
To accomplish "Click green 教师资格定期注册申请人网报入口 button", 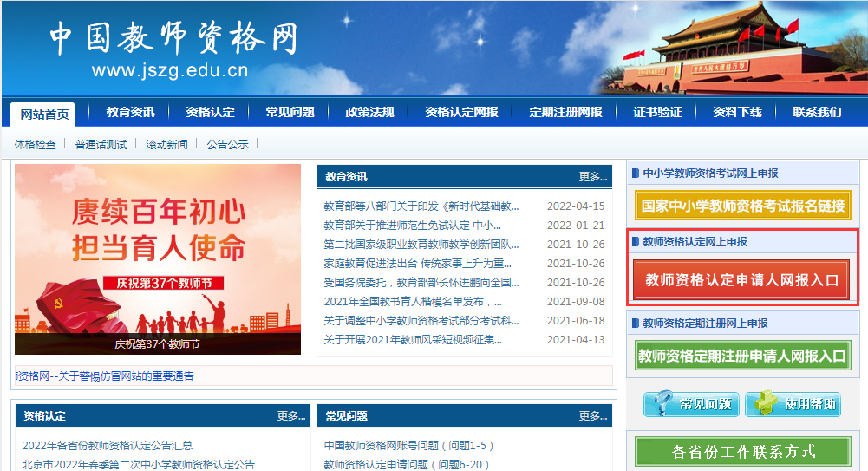I will point(743,356).
